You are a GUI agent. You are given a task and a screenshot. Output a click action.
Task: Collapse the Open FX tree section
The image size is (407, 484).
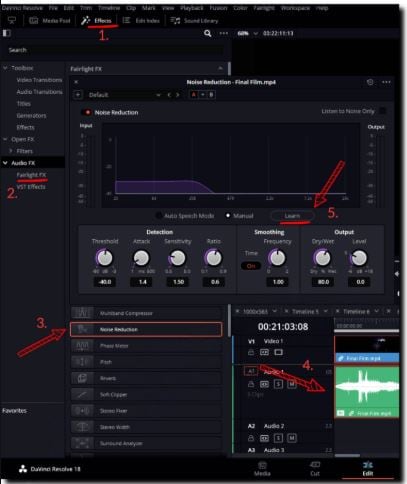click(x=5, y=139)
